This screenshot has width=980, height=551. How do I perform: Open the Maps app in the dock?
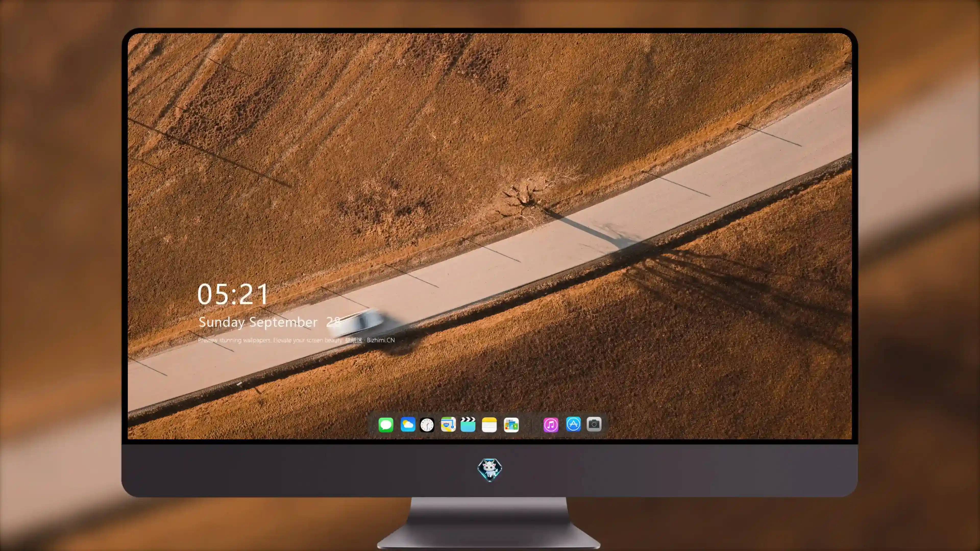(x=448, y=424)
